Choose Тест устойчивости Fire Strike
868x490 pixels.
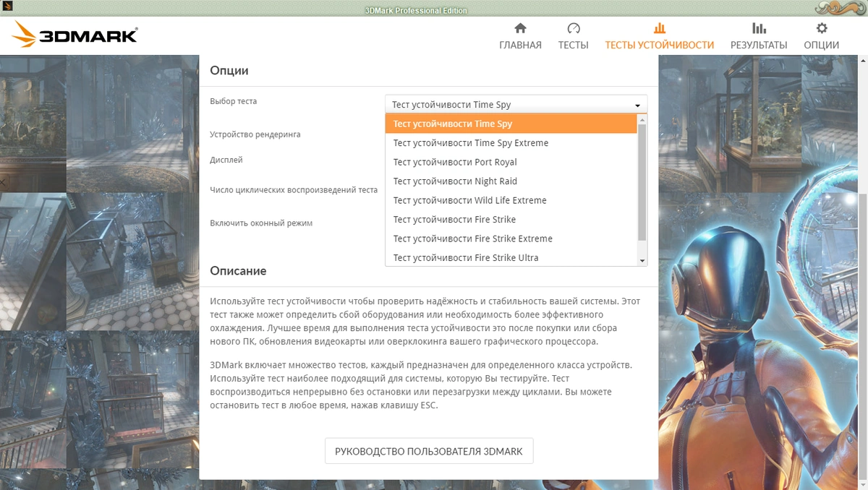pyautogui.click(x=511, y=220)
